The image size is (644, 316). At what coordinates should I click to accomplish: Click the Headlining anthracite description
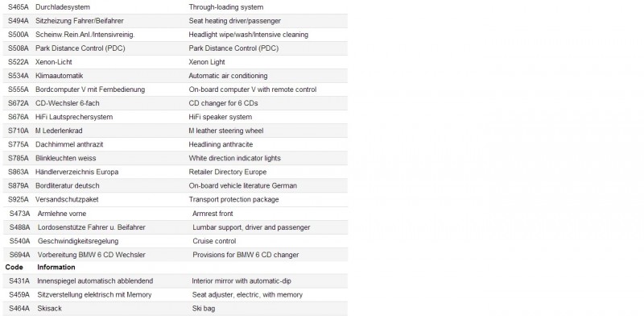click(x=221, y=144)
